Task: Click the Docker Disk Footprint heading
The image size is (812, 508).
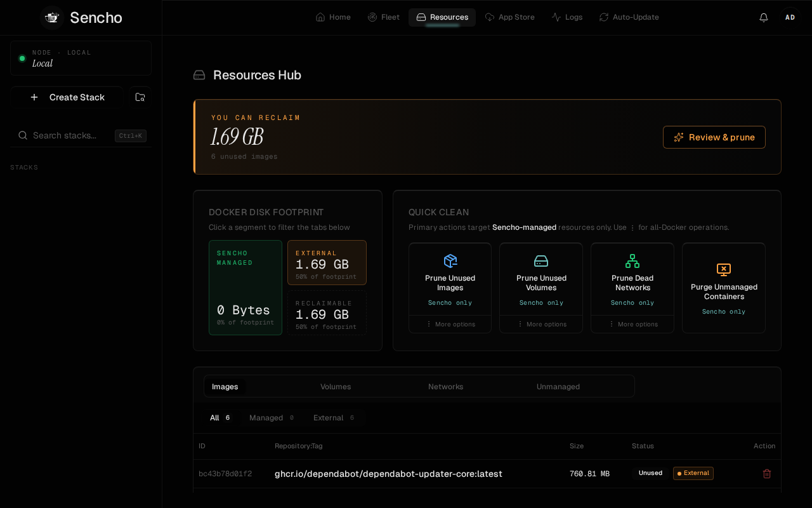Action: (266, 212)
